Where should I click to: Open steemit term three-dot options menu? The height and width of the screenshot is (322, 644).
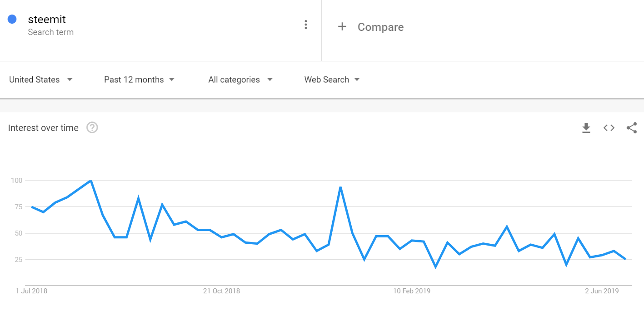point(306,25)
